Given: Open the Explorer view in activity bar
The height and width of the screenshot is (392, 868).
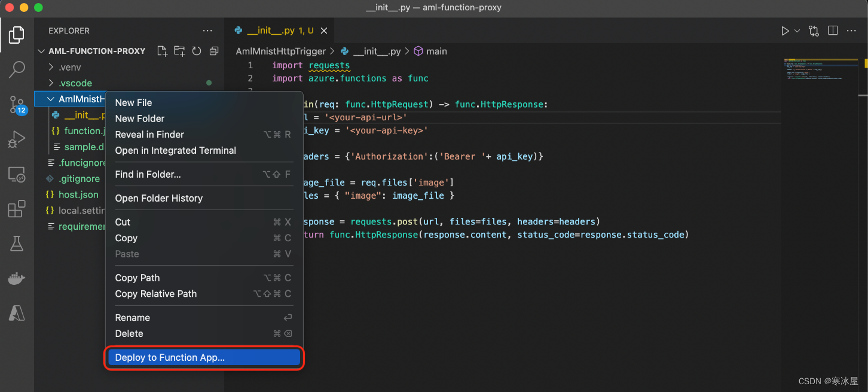Looking at the screenshot, I should (17, 35).
